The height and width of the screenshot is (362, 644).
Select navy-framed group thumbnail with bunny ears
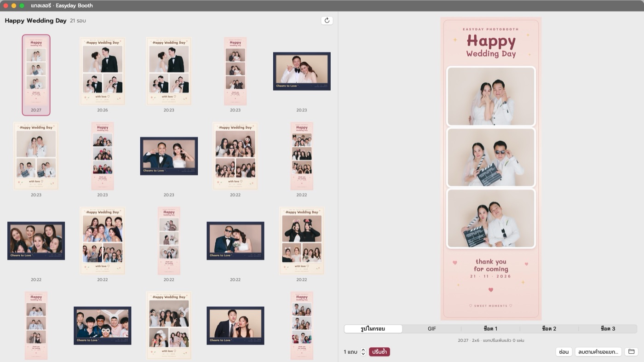coord(103,326)
